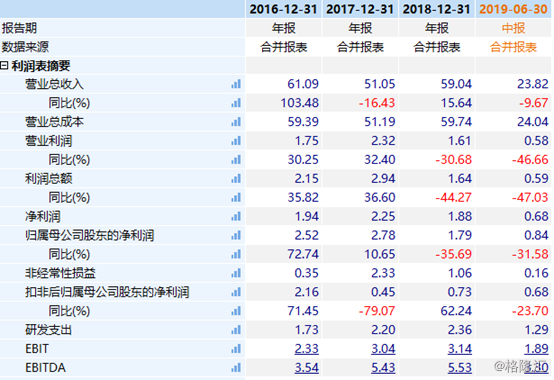Open the 2017 EBITDA value link 5.43
This screenshot has width=554, height=380.
click(383, 368)
